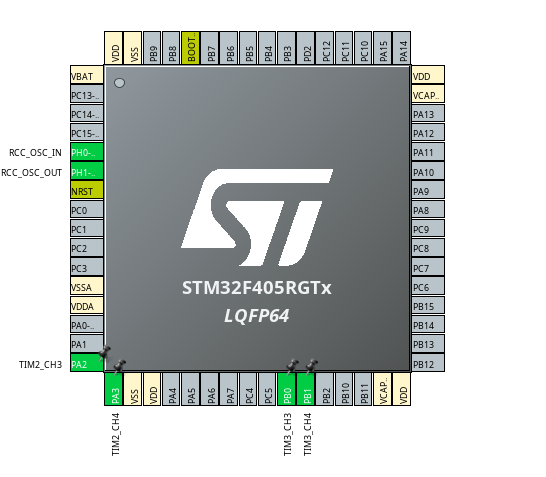Choose pin PA8
Image resolution: width=546 pixels, height=477 pixels.
(x=428, y=210)
